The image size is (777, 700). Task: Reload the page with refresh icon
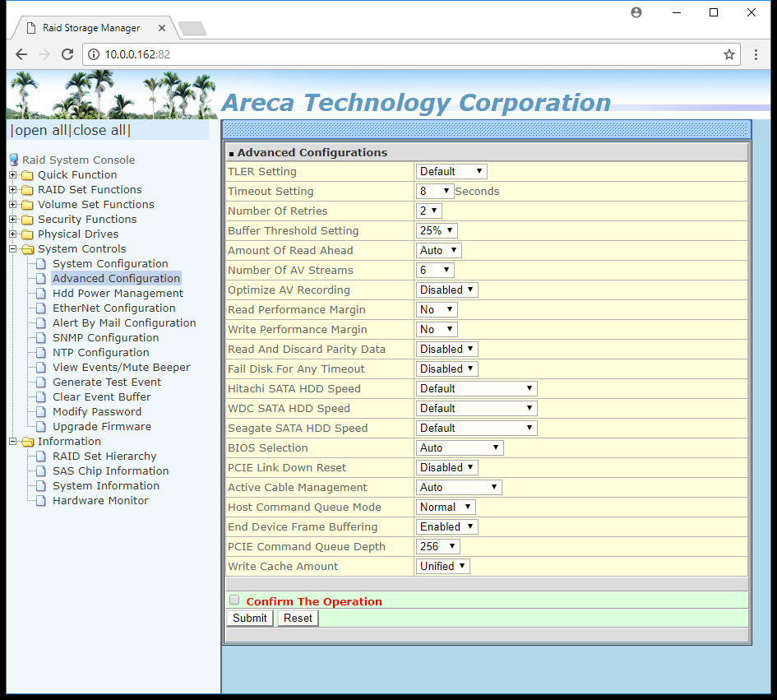coord(67,54)
